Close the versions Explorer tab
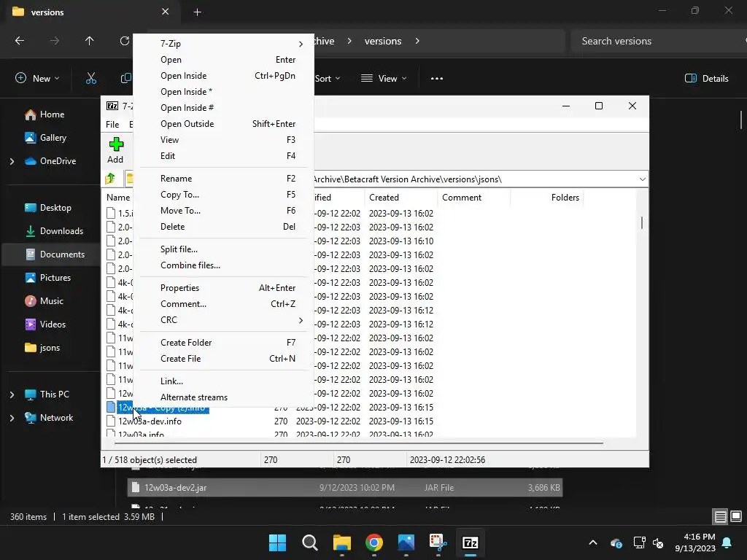 (166, 12)
